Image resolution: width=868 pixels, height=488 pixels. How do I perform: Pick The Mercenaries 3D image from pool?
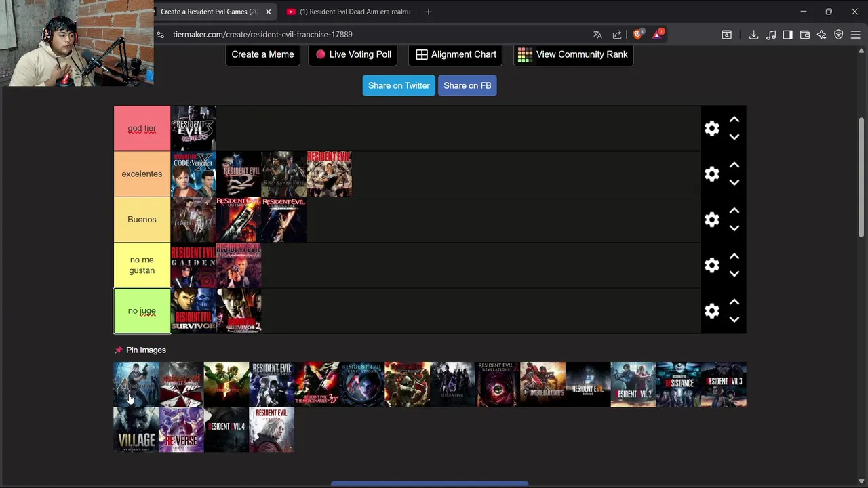317,384
